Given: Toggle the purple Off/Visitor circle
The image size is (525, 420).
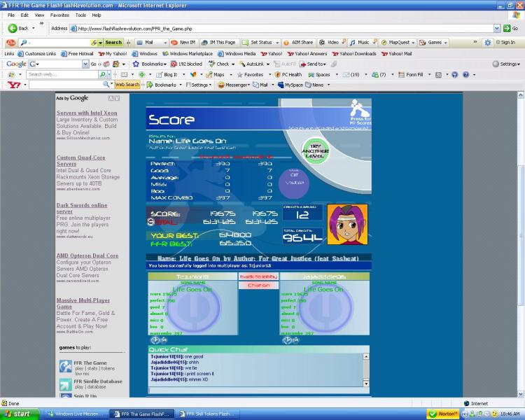Looking at the screenshot, I should coord(293,184).
